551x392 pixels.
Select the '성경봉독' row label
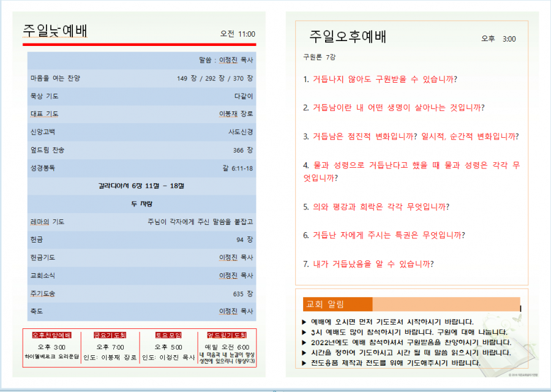(x=42, y=168)
